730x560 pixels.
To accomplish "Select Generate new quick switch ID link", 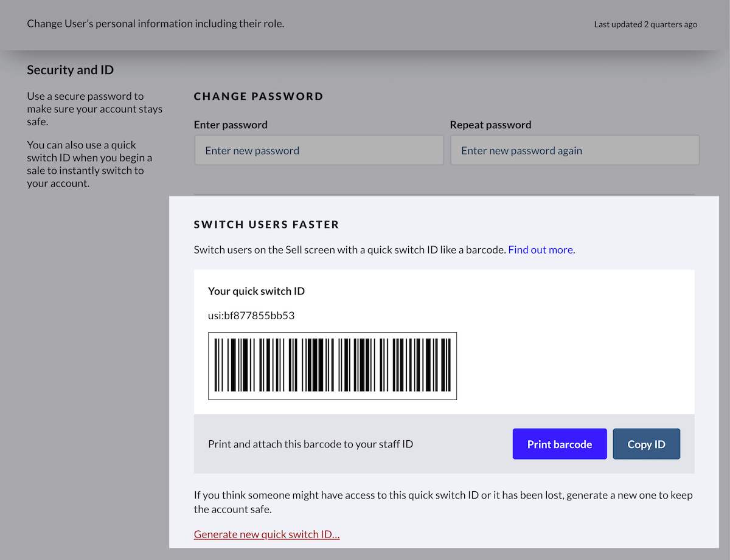I will point(266,534).
